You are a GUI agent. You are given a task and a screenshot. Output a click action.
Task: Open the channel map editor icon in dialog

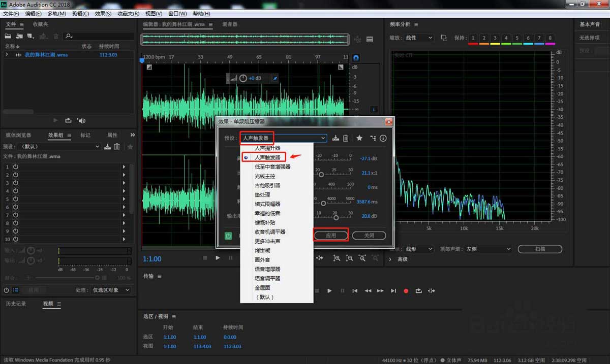(x=373, y=138)
